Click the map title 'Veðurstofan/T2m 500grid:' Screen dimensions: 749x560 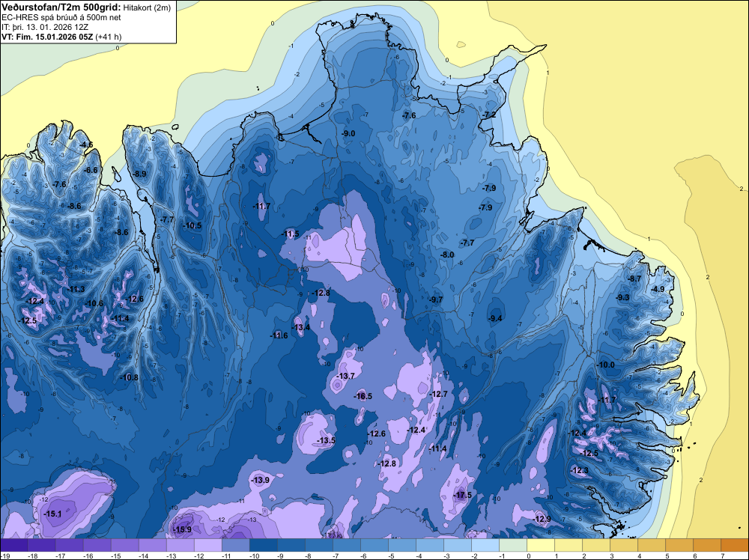click(61, 7)
